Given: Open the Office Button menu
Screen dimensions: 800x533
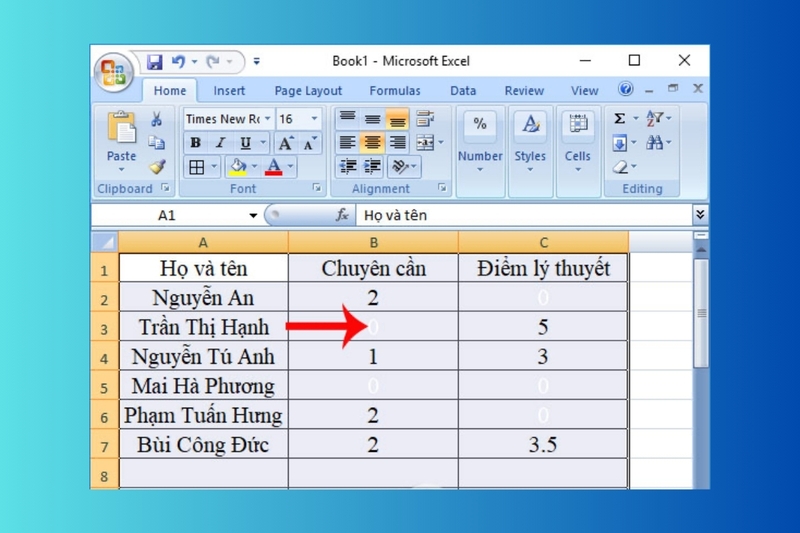Looking at the screenshot, I should click(x=114, y=72).
